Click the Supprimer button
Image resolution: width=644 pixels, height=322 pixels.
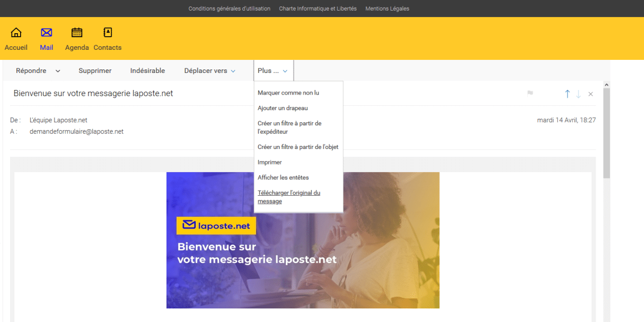coord(95,71)
